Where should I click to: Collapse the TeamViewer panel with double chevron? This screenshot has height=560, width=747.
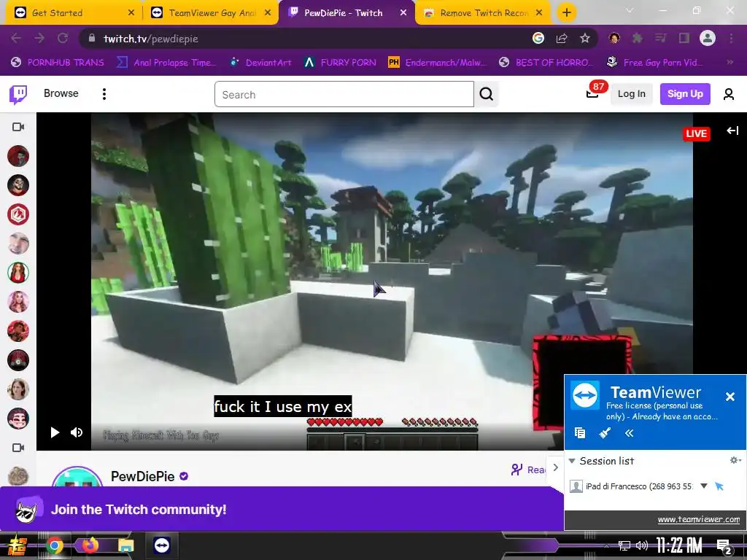coord(629,433)
